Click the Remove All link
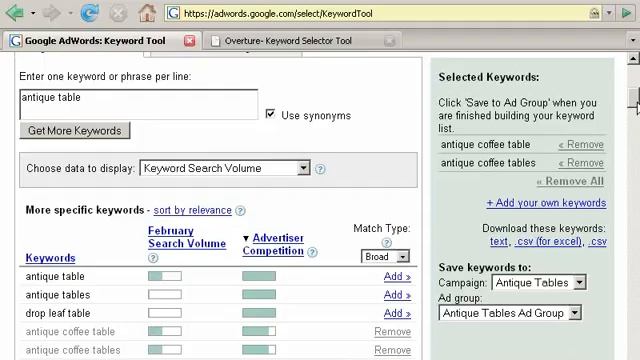This screenshot has width=640, height=360. [x=570, y=181]
